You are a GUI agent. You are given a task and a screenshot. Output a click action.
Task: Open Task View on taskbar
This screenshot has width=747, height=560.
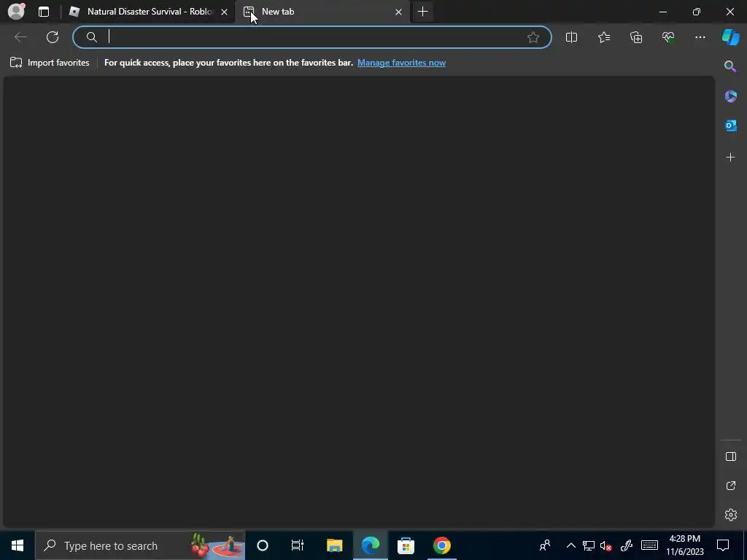point(298,545)
